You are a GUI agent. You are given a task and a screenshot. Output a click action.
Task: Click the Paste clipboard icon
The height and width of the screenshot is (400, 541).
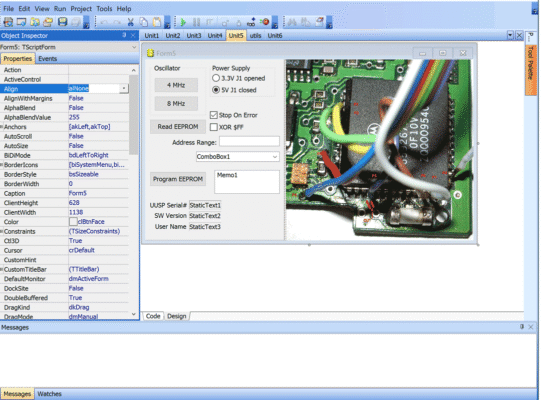point(157,22)
